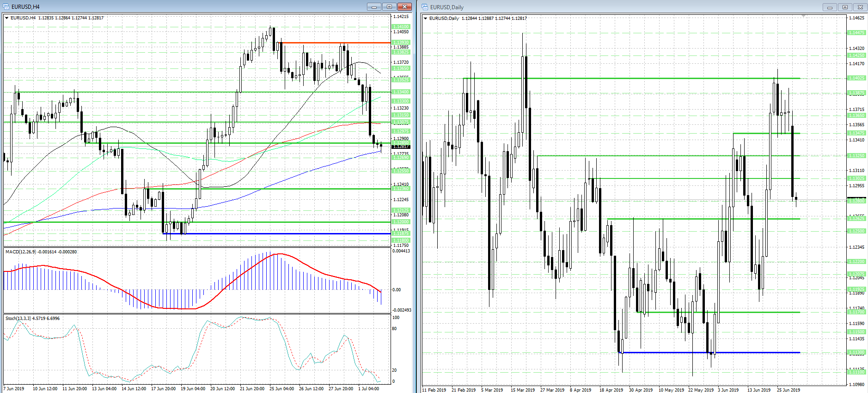Image resolution: width=868 pixels, height=393 pixels.
Task: Click the 1.14100 green price label on H4
Action: pyautogui.click(x=401, y=27)
